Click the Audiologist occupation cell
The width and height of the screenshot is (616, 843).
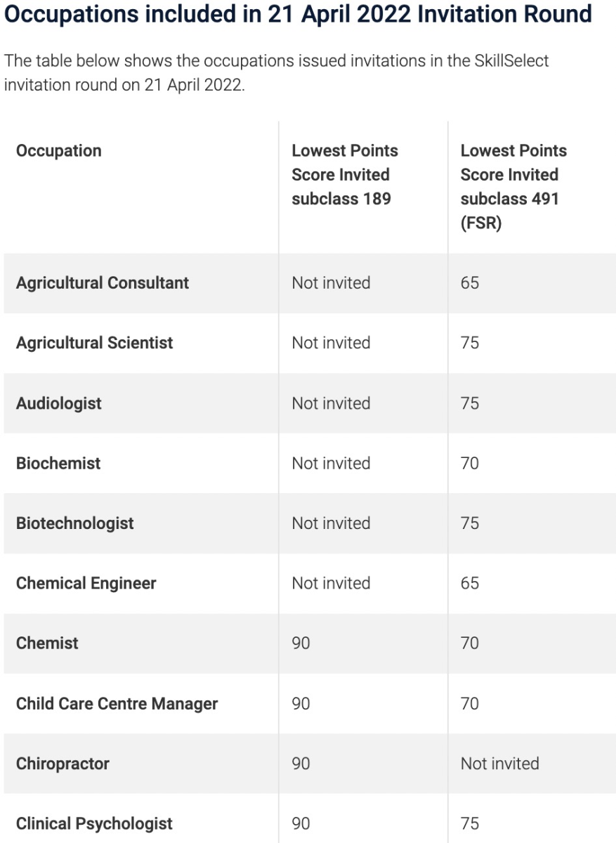59,403
